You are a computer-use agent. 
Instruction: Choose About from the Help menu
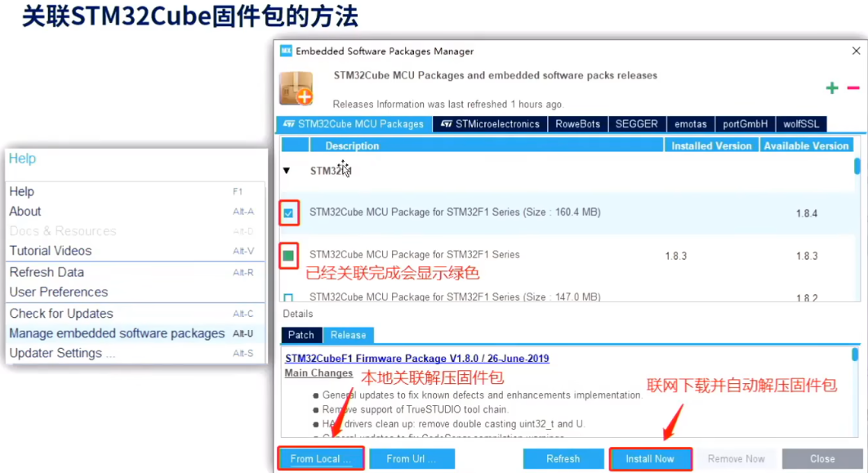(x=133, y=212)
